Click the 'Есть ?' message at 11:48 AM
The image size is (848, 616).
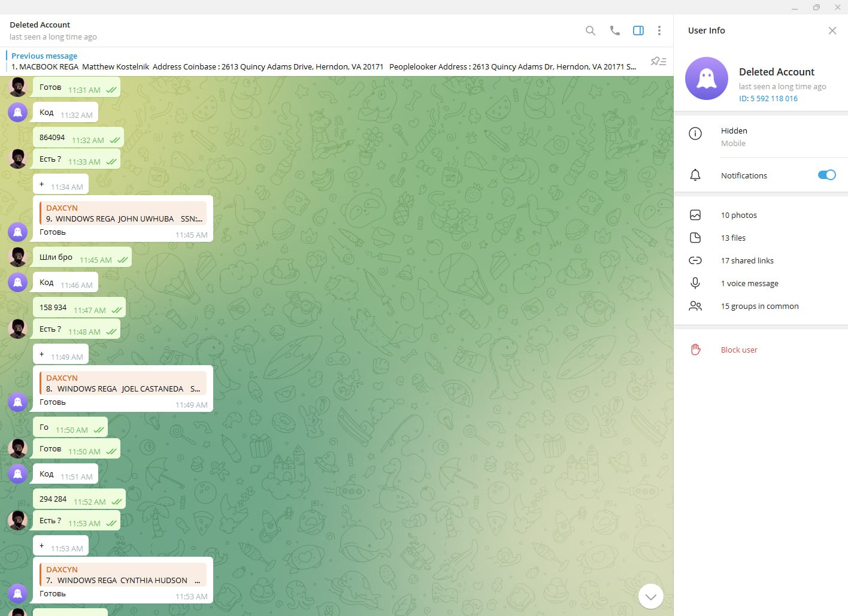77,329
